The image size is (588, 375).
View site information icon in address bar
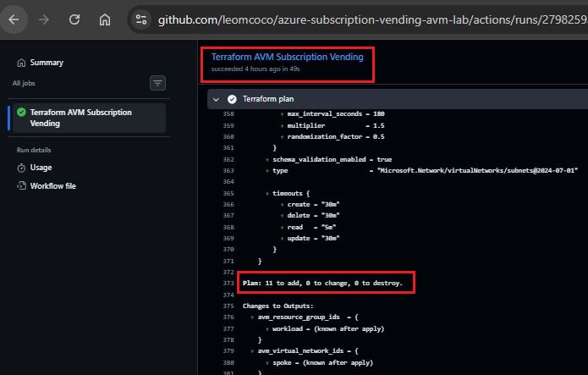pyautogui.click(x=141, y=19)
